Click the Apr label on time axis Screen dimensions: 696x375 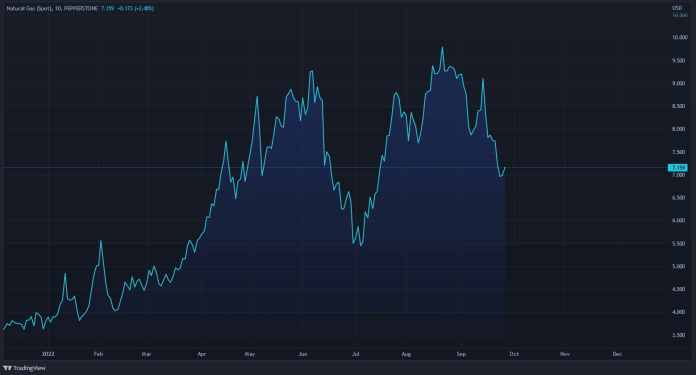(x=202, y=354)
